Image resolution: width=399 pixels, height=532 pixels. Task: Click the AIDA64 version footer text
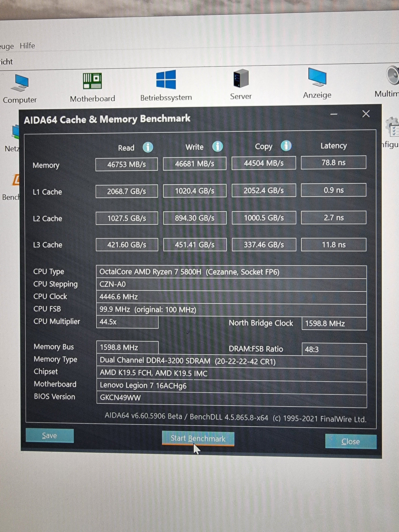click(x=236, y=417)
